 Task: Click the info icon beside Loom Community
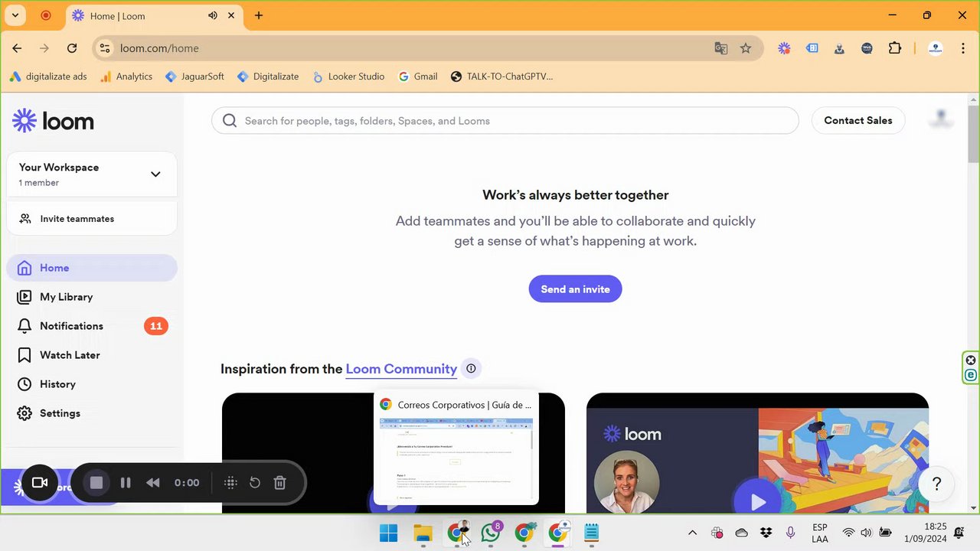[x=471, y=369]
